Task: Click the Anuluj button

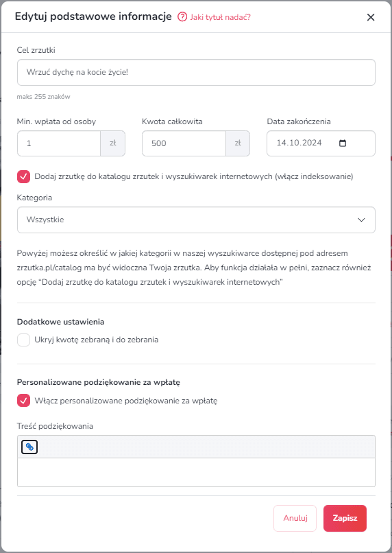Action: tap(295, 518)
